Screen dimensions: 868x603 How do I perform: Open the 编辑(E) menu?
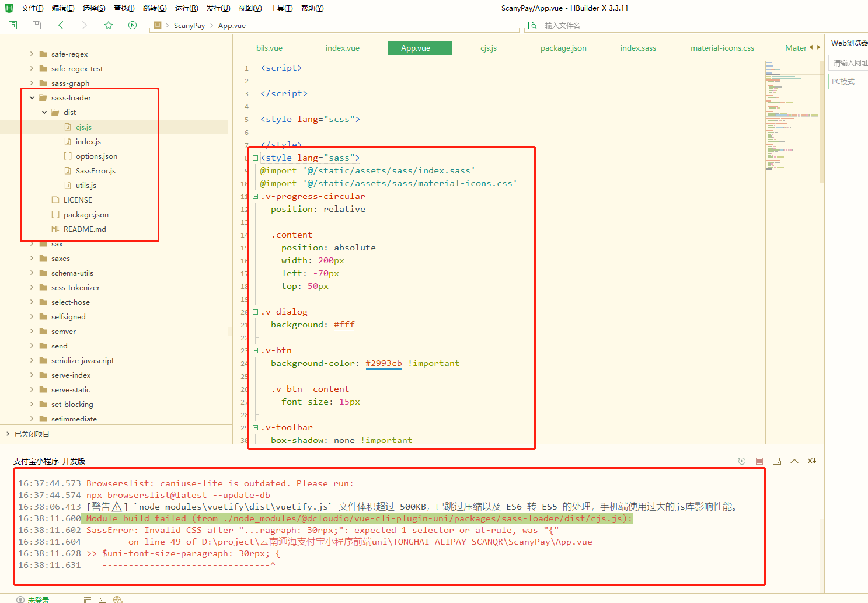(63, 8)
